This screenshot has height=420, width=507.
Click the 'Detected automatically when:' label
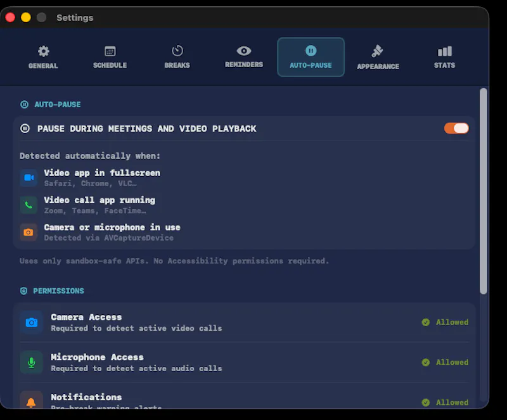point(90,156)
